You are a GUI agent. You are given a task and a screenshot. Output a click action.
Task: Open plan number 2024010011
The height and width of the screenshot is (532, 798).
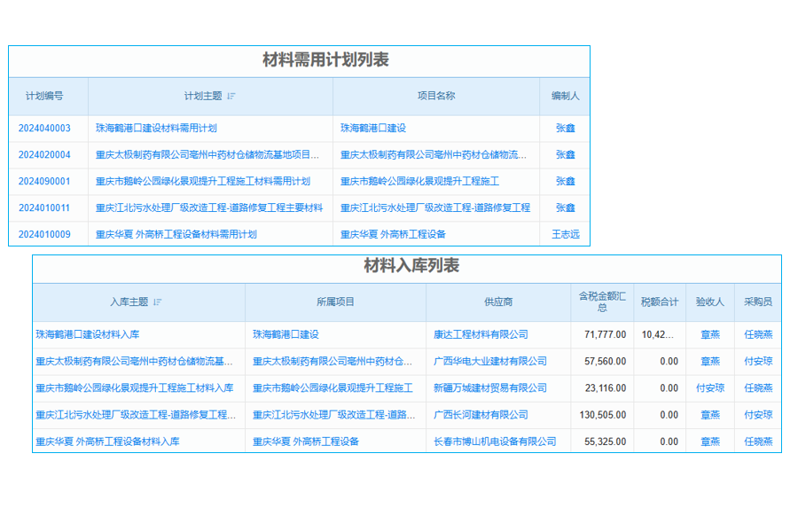coord(46,207)
